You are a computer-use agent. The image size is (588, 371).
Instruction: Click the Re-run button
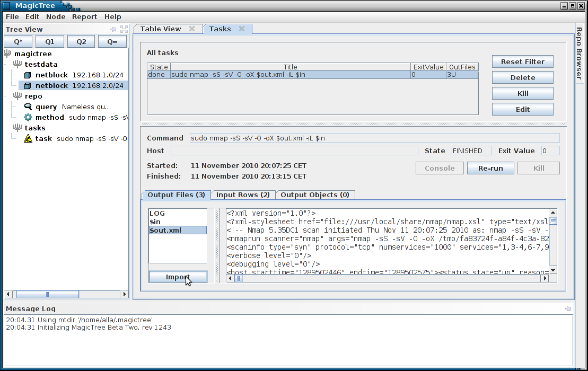(490, 168)
